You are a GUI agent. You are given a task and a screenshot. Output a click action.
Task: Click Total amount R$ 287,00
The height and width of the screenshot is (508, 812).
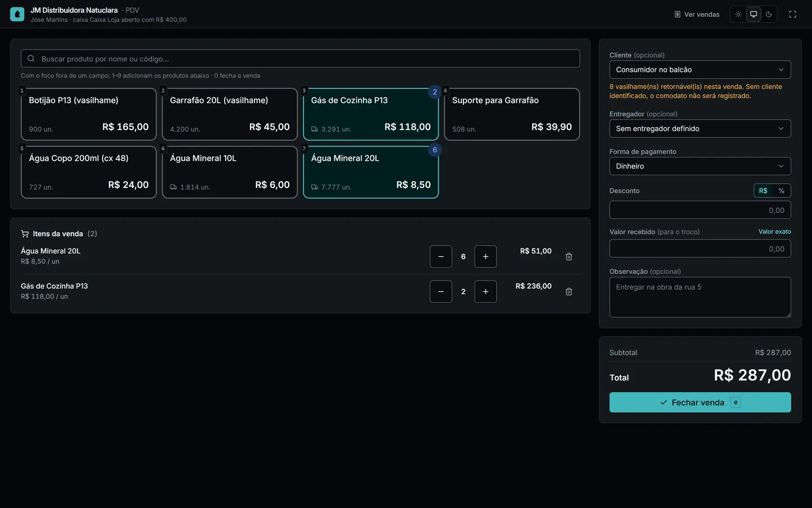(x=752, y=375)
